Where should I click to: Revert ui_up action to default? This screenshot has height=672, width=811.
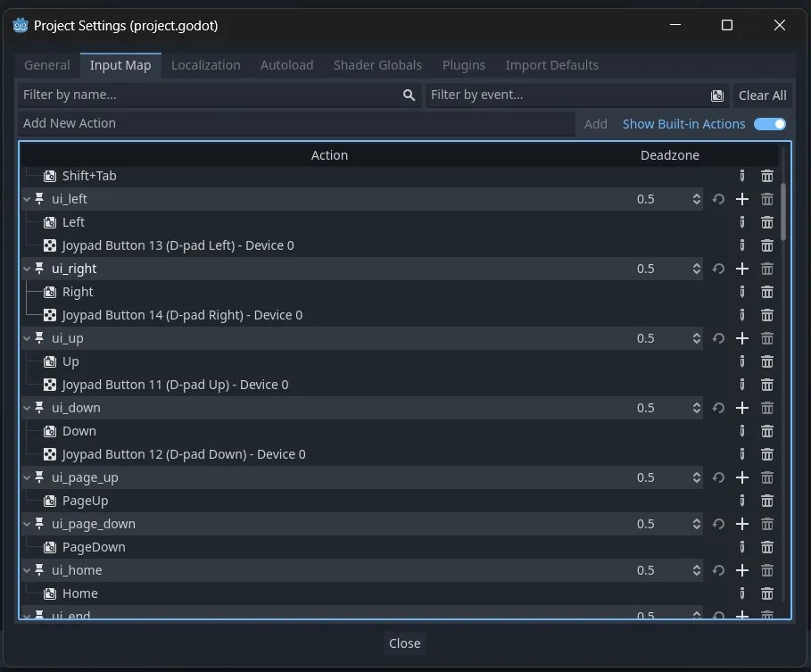718,338
